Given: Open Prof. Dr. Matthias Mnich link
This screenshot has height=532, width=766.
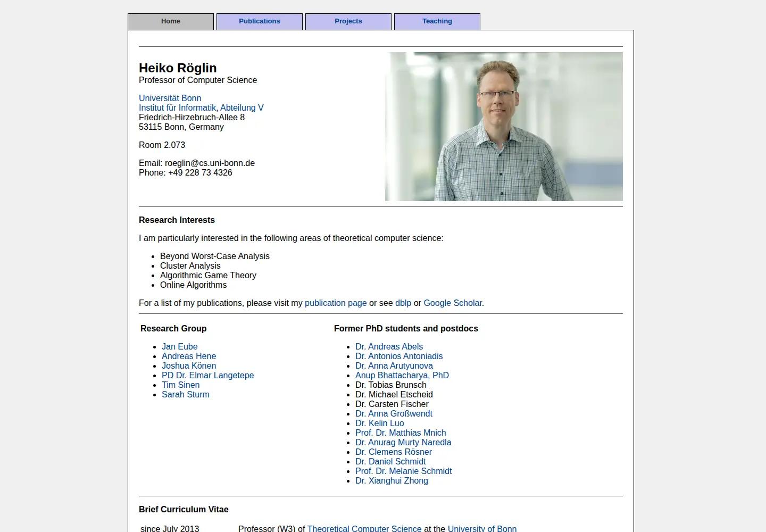Looking at the screenshot, I should [401, 433].
